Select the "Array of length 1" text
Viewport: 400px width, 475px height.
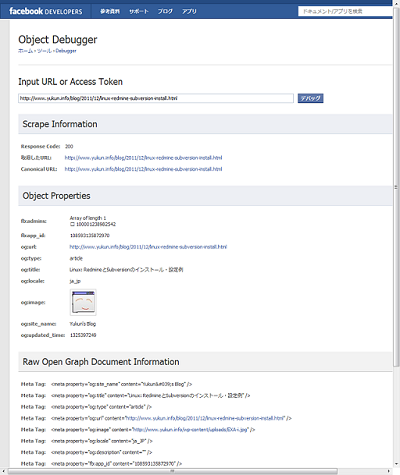point(88,218)
